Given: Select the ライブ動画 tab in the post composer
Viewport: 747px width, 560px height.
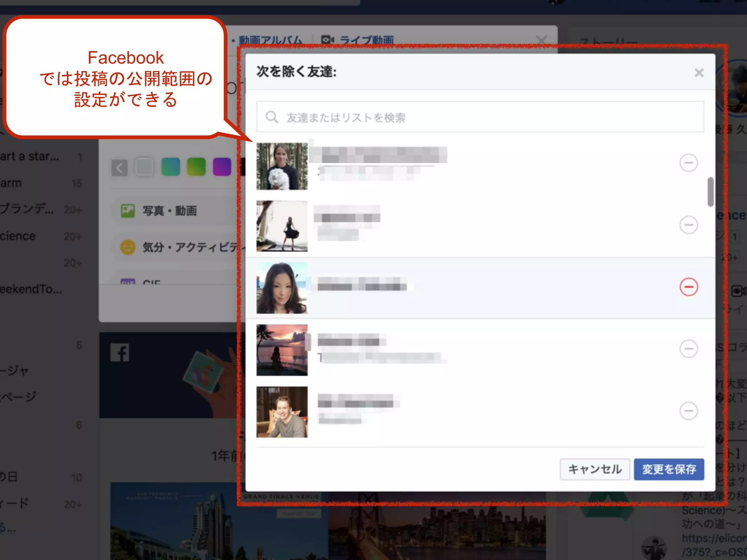Looking at the screenshot, I should [x=367, y=40].
